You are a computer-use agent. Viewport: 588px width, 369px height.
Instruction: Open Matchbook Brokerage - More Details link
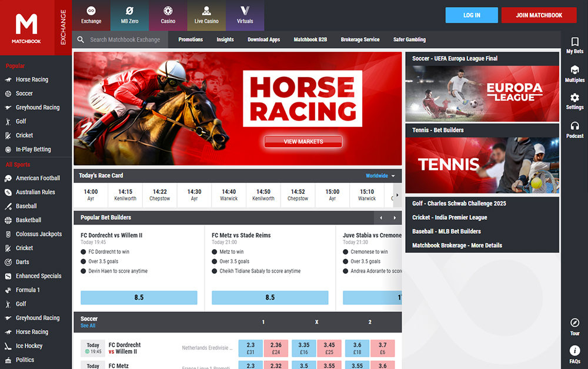[457, 246]
